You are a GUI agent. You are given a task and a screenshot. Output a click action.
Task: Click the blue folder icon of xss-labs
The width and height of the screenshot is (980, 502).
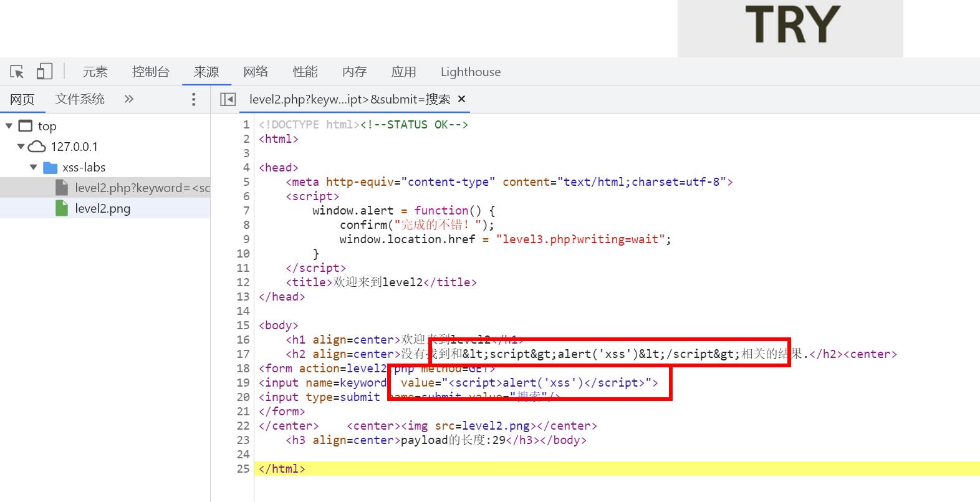(50, 167)
